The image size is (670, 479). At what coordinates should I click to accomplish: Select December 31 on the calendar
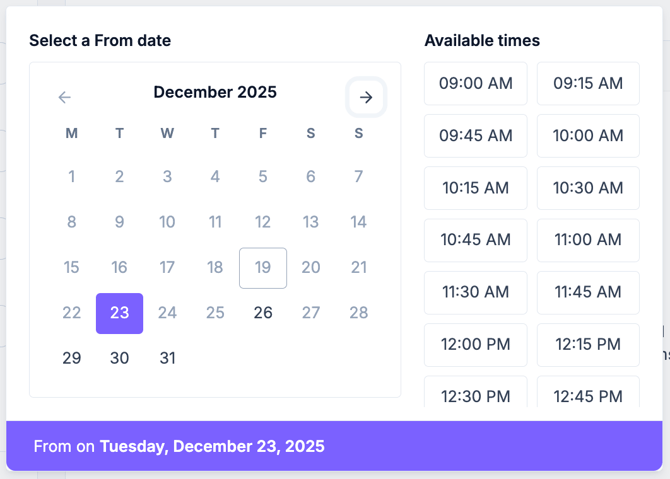click(167, 358)
